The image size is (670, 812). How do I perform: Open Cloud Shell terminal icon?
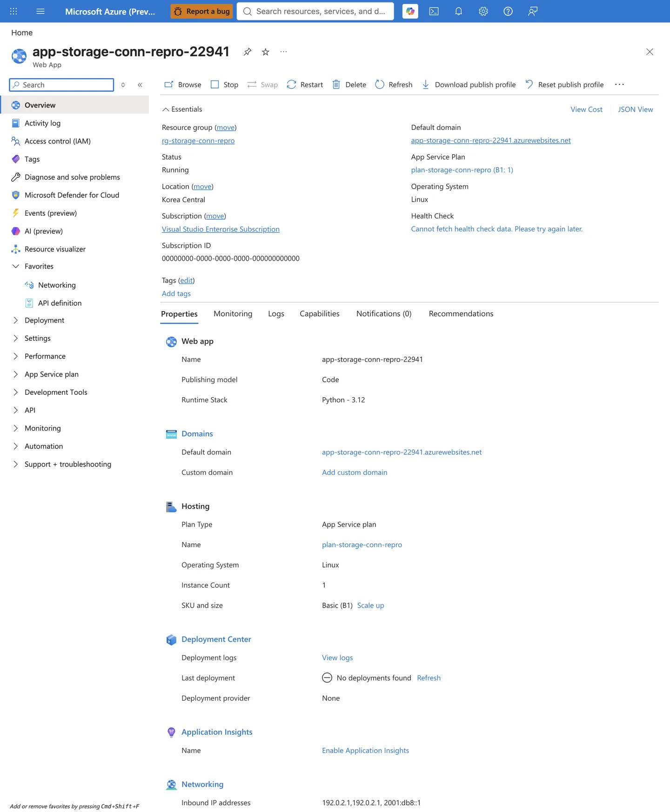(x=434, y=11)
